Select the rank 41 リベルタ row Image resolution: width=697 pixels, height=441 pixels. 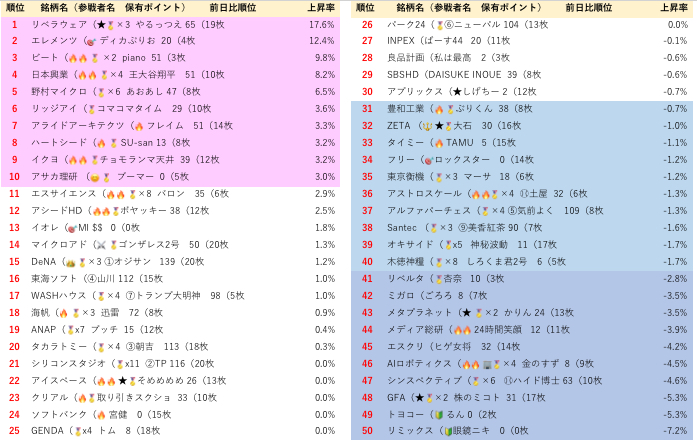click(x=522, y=279)
